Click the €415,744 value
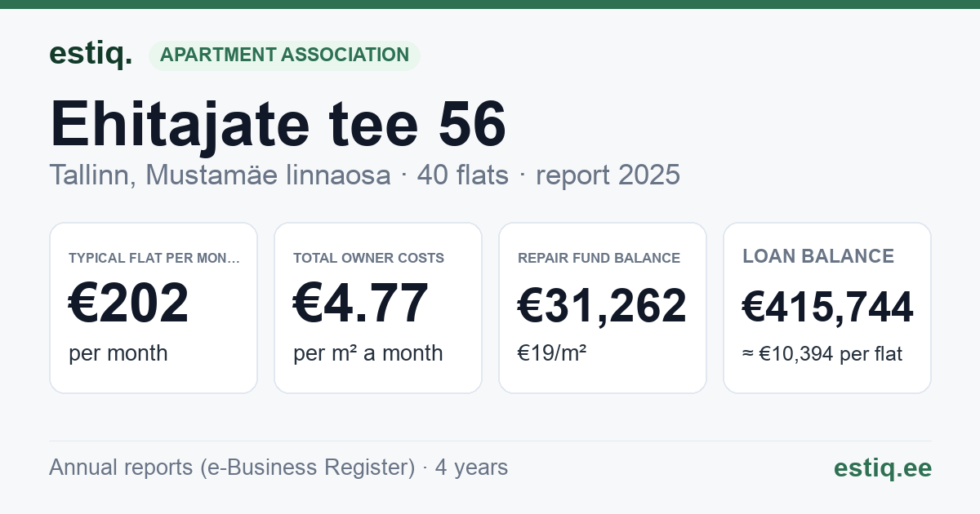980x514 pixels. pos(827,307)
